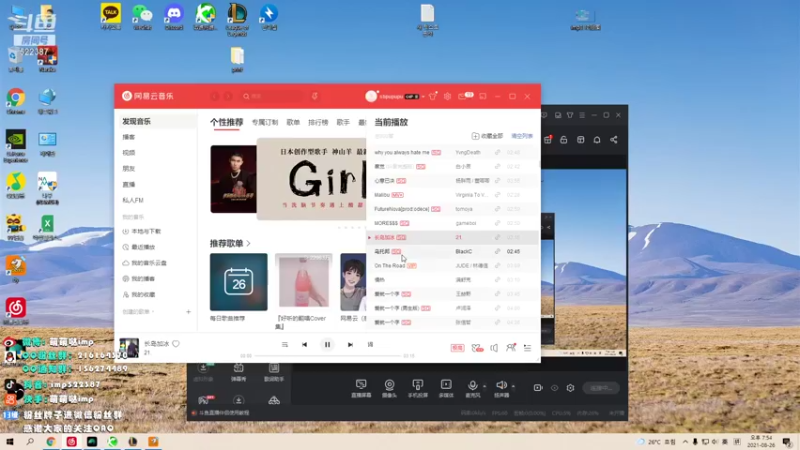This screenshot has width=800, height=450.
Task: Open the MV badge beside Malibu
Action: tap(397, 195)
